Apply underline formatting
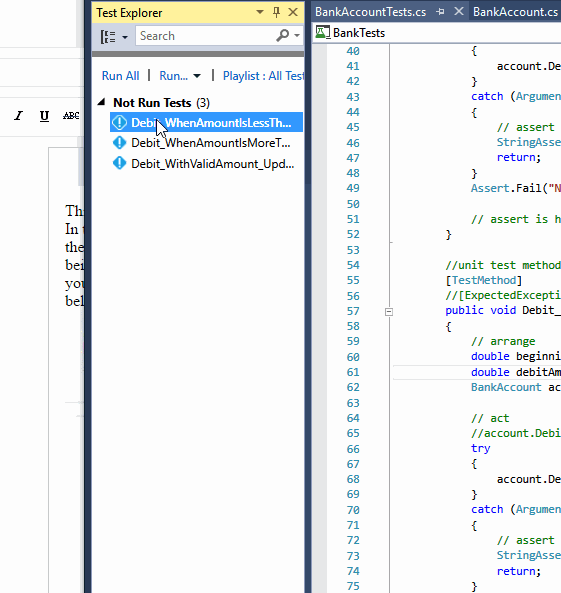The height and width of the screenshot is (593, 561). (x=44, y=116)
